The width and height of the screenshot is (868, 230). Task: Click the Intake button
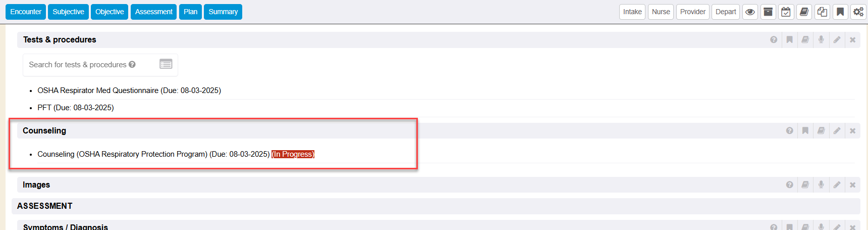pos(632,12)
